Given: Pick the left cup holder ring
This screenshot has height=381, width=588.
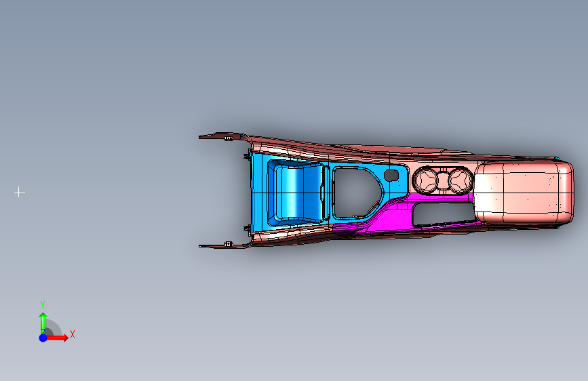Looking at the screenshot, I should click(x=425, y=180).
